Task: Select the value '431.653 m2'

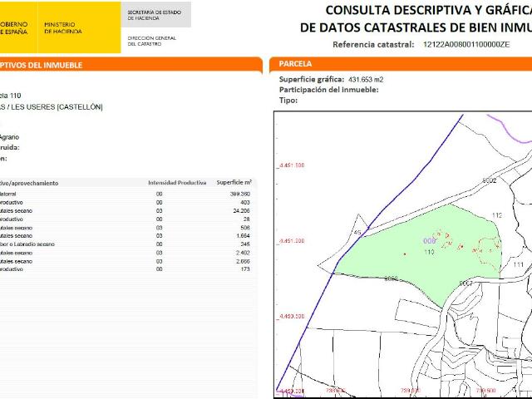Action: pyautogui.click(x=366, y=80)
